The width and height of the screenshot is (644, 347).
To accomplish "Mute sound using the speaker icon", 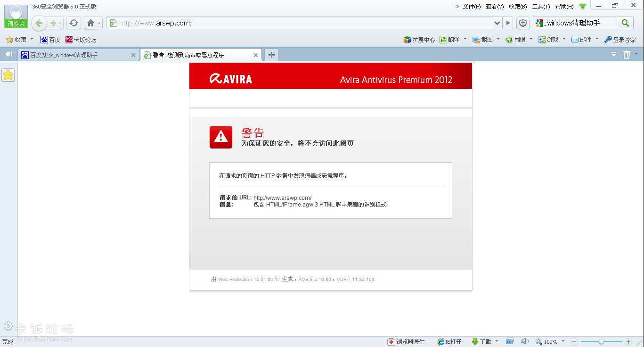I will 524,341.
